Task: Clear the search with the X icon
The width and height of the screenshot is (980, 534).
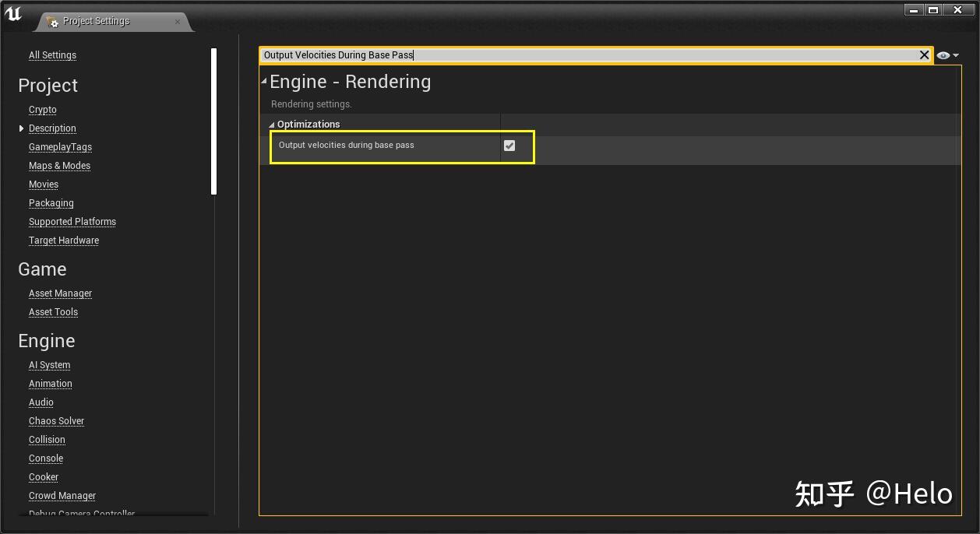Action: pyautogui.click(x=924, y=54)
